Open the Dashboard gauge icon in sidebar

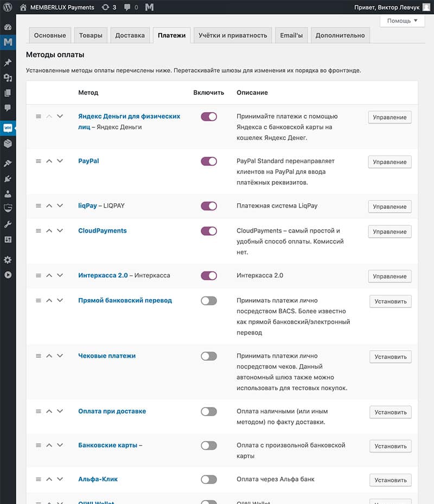[8, 27]
